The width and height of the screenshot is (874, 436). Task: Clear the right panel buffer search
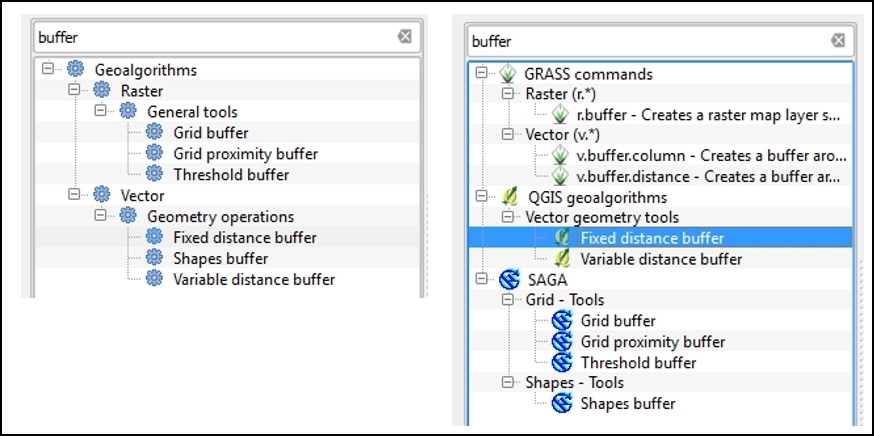[838, 40]
